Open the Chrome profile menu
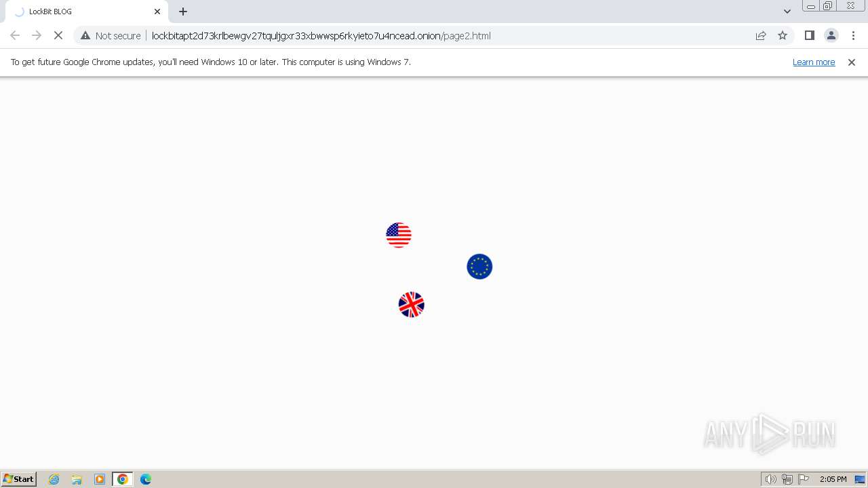Viewport: 868px width, 488px height. 831,35
